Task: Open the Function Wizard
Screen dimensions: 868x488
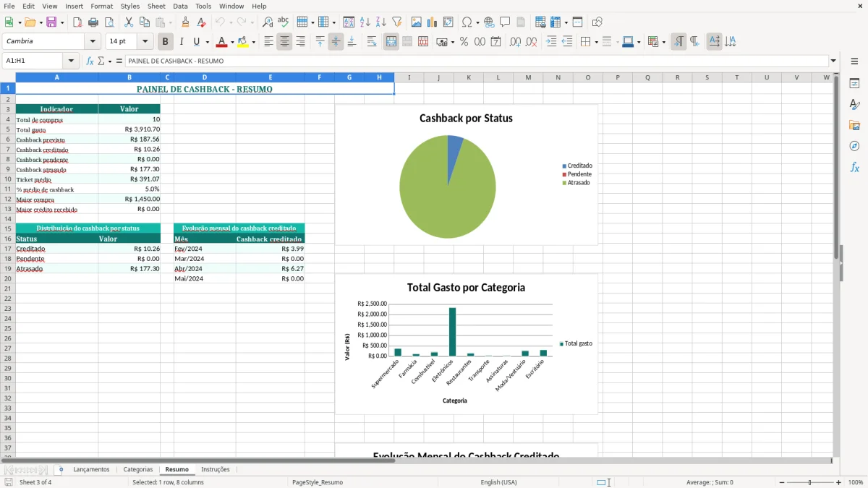Action: click(90, 61)
